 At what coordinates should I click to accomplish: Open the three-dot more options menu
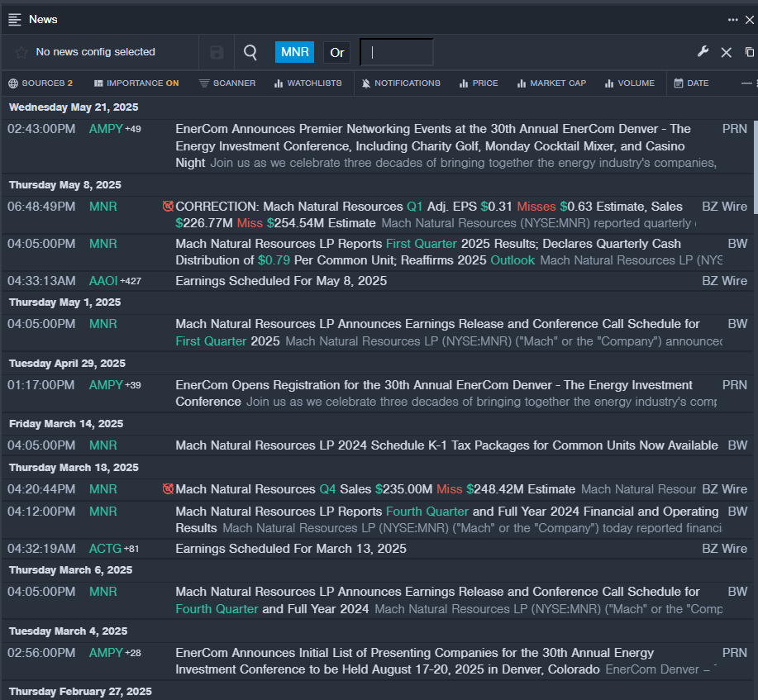pos(733,20)
